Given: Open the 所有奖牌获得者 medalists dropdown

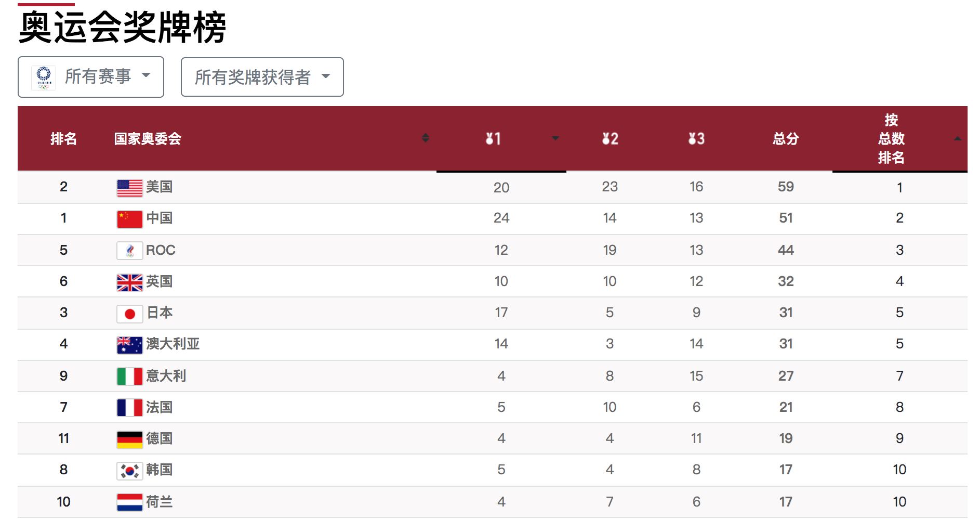Looking at the screenshot, I should click(262, 77).
